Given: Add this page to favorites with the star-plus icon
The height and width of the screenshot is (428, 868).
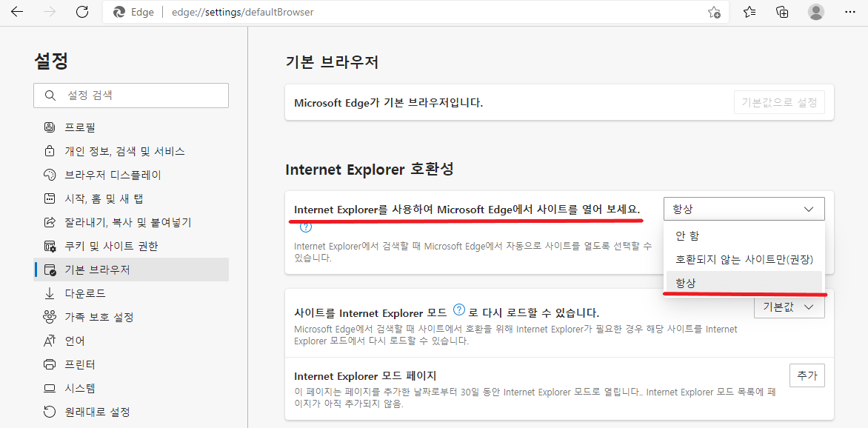Looking at the screenshot, I should coord(714,12).
